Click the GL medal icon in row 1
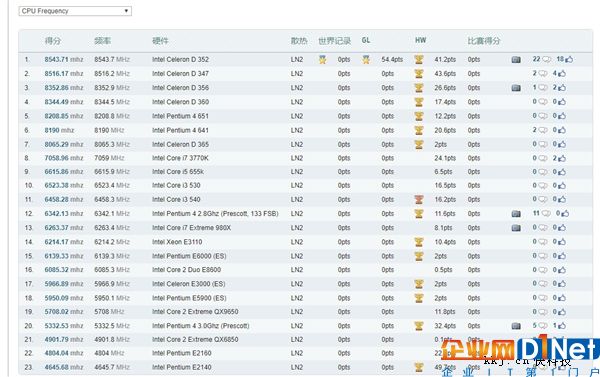Screen dimensions: 600x377 pos(366,59)
